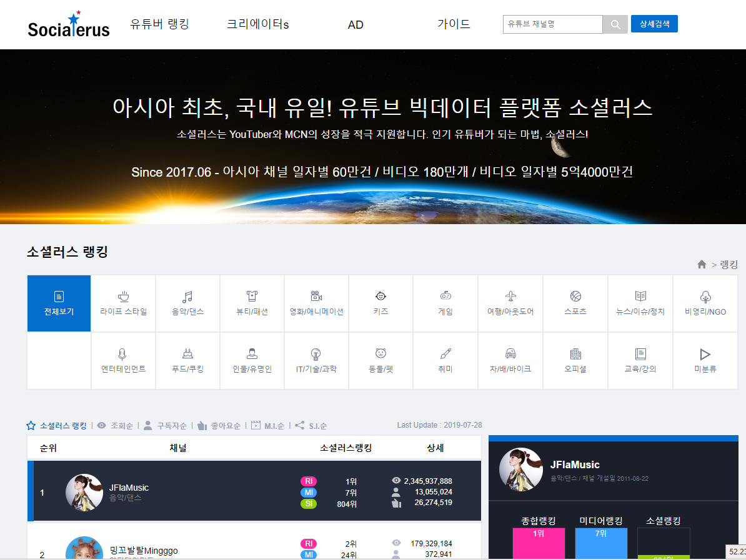Click the 상세검색 button
This screenshot has width=746, height=560.
click(654, 24)
